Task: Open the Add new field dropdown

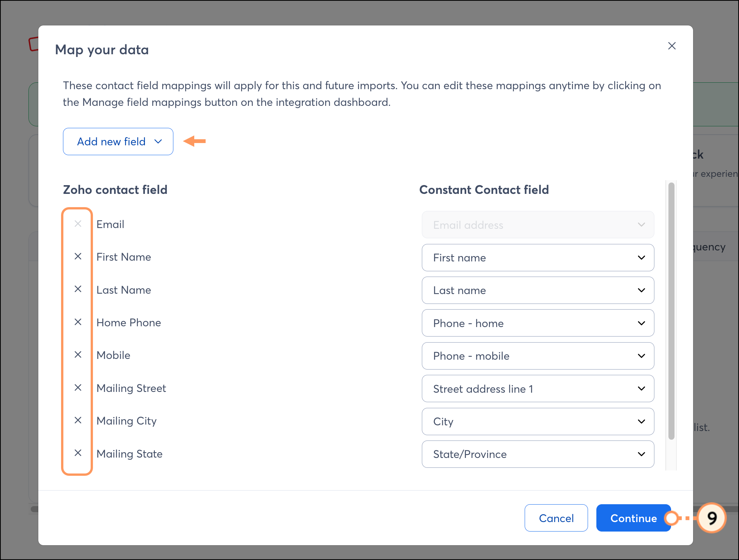Action: (x=118, y=142)
